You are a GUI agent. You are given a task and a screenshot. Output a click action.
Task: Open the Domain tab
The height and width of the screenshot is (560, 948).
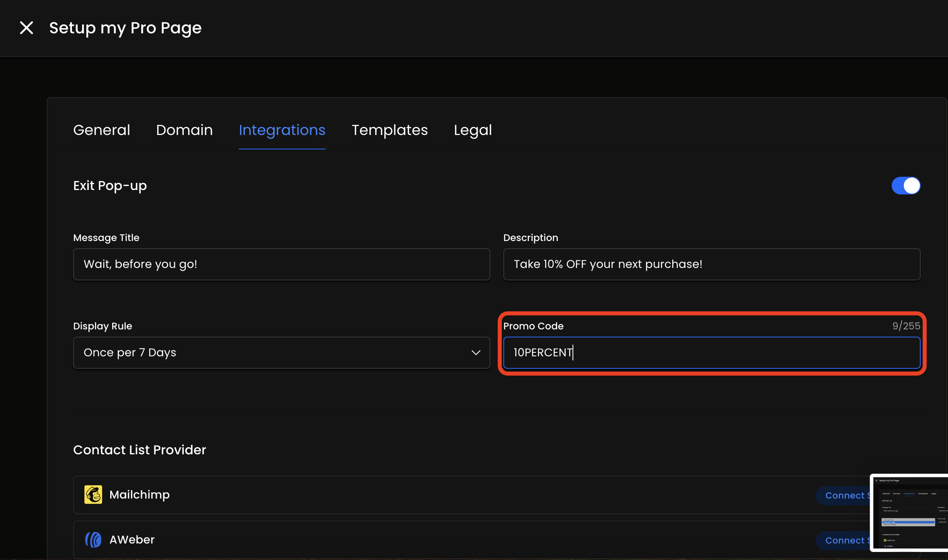pos(185,130)
